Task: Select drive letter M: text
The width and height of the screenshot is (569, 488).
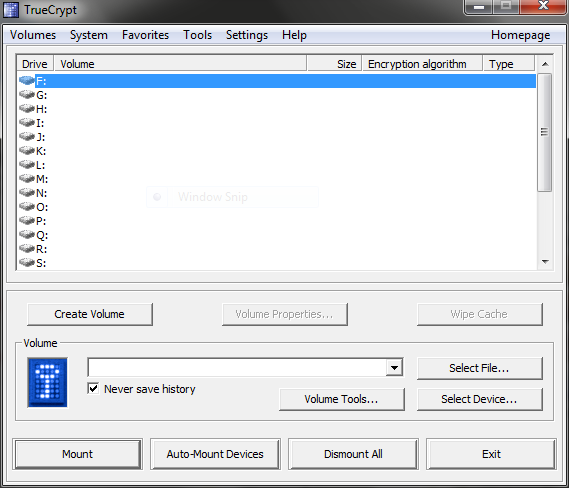Action: [x=42, y=179]
